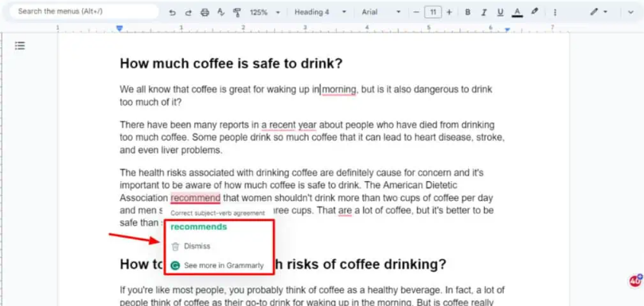Screen dimensions: 644x306
Task: Show document outline icon
Action: pyautogui.click(x=20, y=45)
